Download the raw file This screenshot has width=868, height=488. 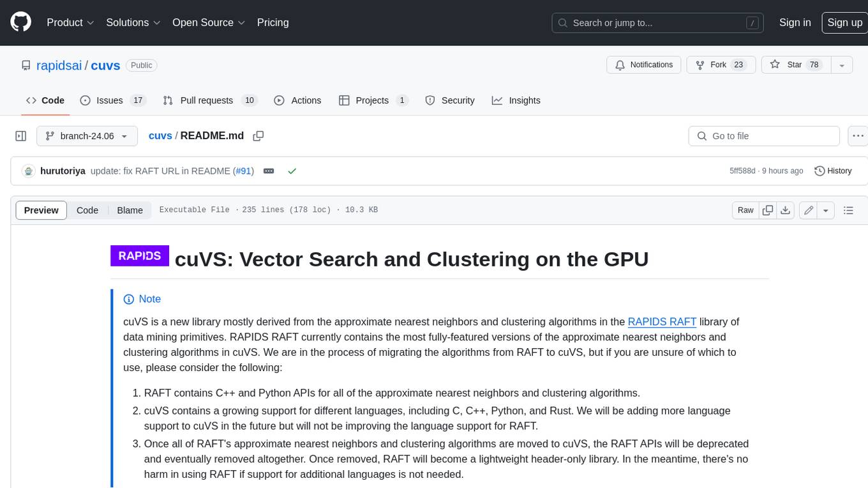point(786,210)
